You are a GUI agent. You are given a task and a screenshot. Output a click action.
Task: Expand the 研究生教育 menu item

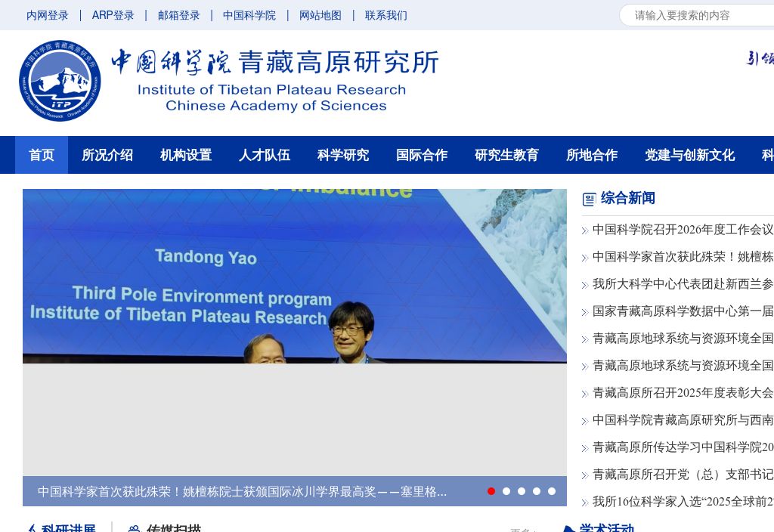[x=507, y=155]
